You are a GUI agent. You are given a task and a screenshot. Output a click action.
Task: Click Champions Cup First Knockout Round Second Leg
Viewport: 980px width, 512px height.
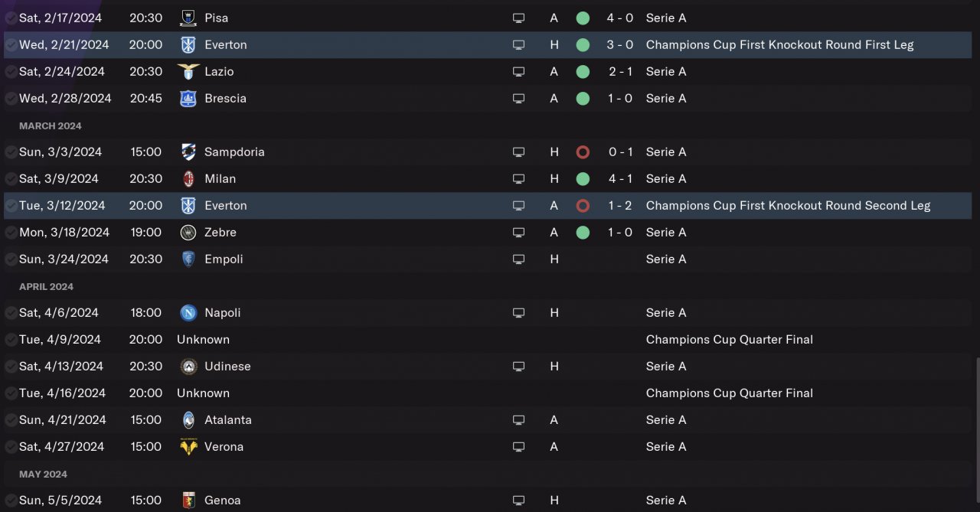(788, 205)
